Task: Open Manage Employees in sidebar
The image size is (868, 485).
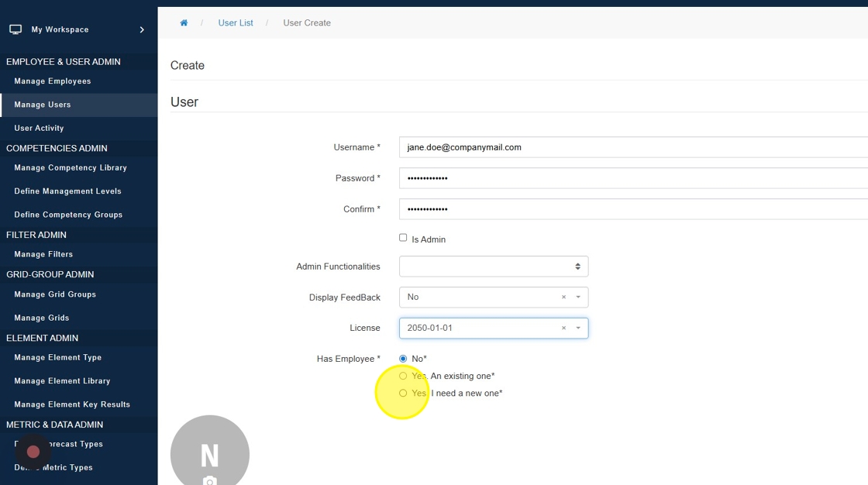Action: click(x=53, y=81)
